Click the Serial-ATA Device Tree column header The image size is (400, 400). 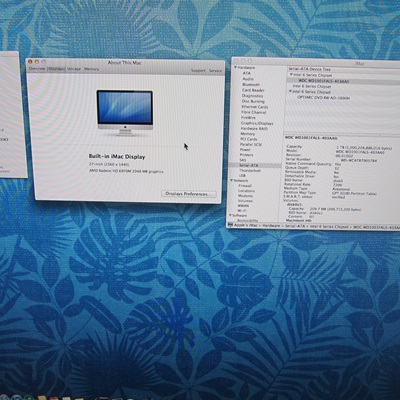coord(310,69)
